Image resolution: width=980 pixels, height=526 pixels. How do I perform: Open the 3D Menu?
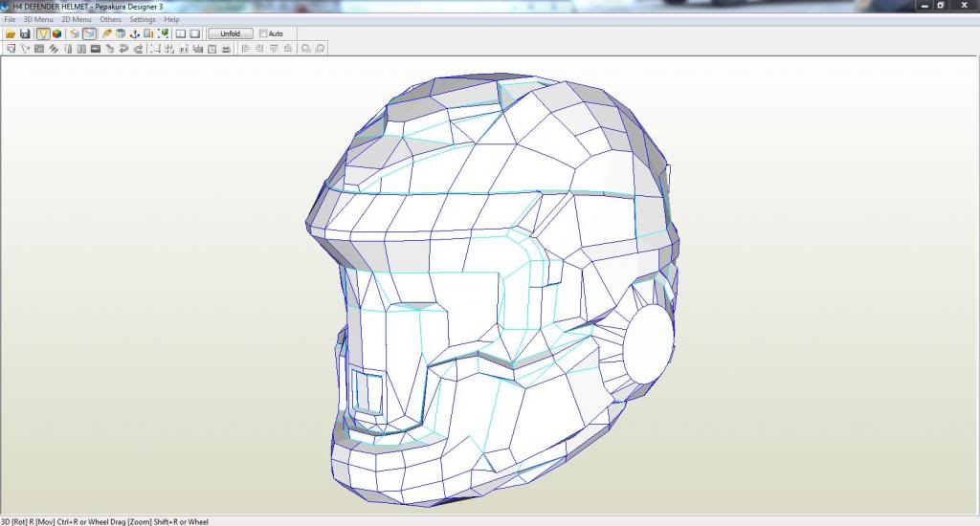pyautogui.click(x=38, y=19)
